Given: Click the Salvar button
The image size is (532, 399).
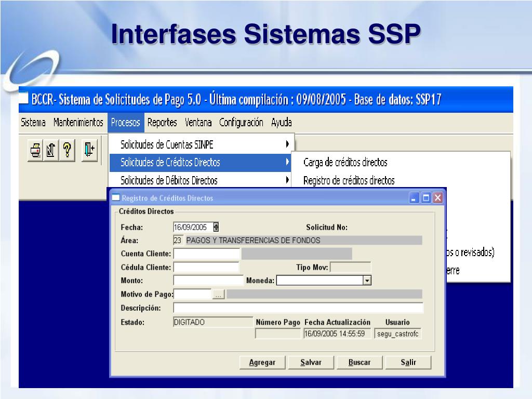Looking at the screenshot, I should tap(311, 362).
